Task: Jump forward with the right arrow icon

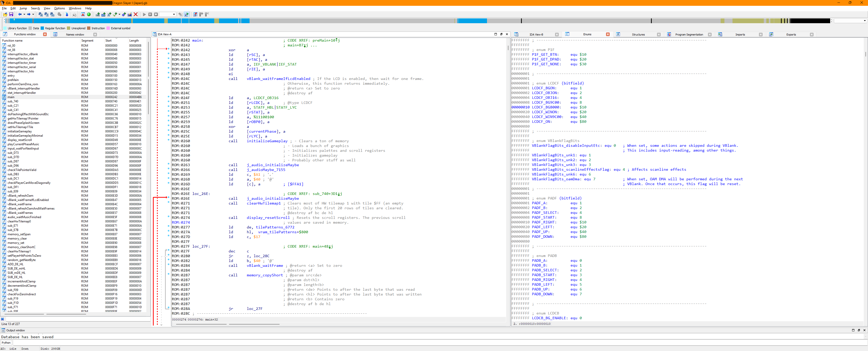Action: (x=29, y=14)
